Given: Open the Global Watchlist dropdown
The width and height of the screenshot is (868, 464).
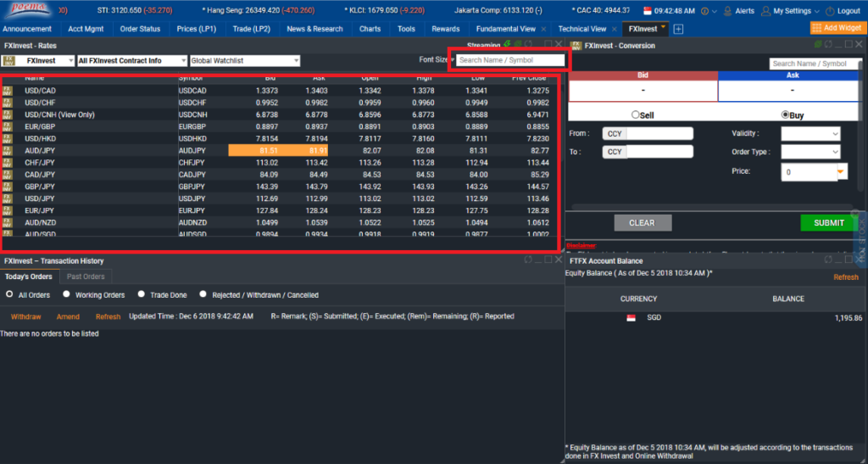Looking at the screenshot, I should tap(245, 61).
